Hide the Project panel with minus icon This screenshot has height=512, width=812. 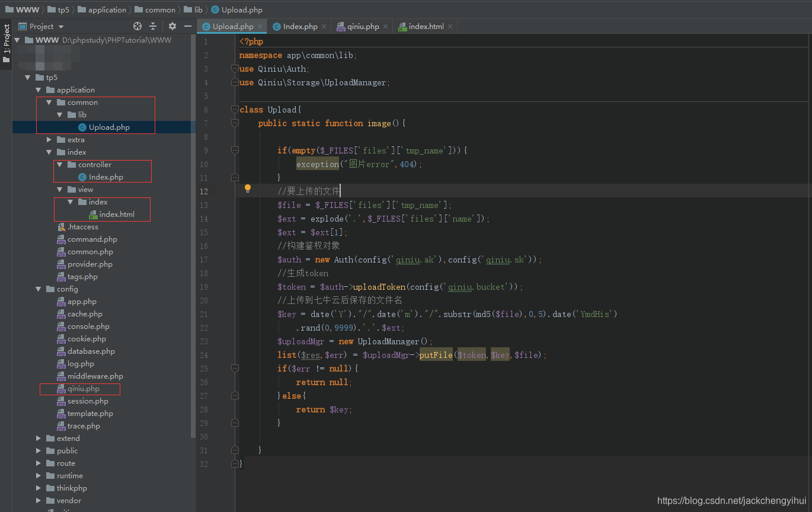pyautogui.click(x=187, y=26)
